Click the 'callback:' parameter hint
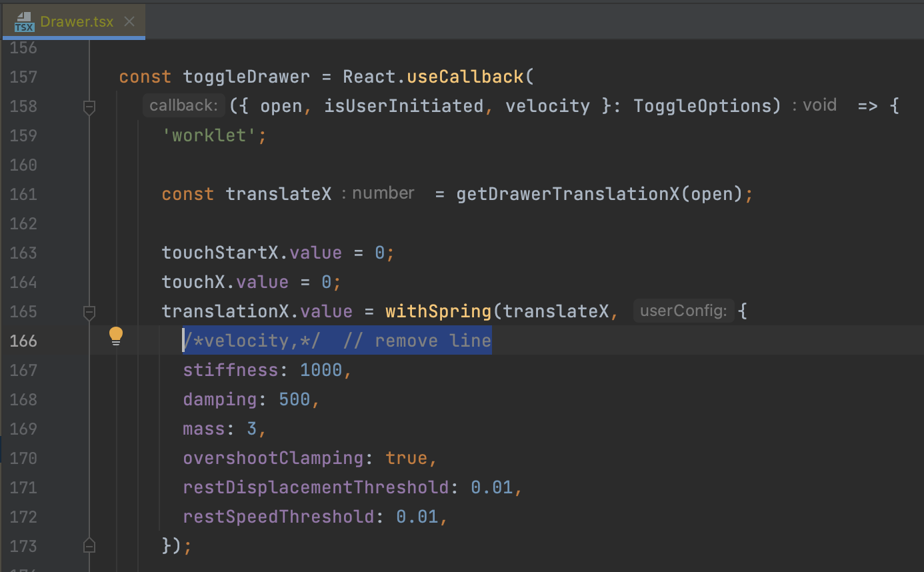 (183, 106)
